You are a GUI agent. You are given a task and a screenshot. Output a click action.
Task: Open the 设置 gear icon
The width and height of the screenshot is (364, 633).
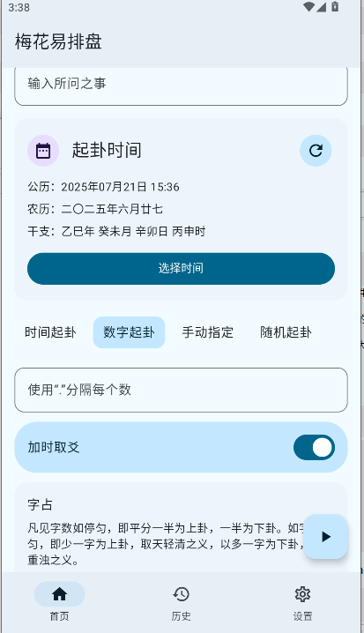point(302,594)
